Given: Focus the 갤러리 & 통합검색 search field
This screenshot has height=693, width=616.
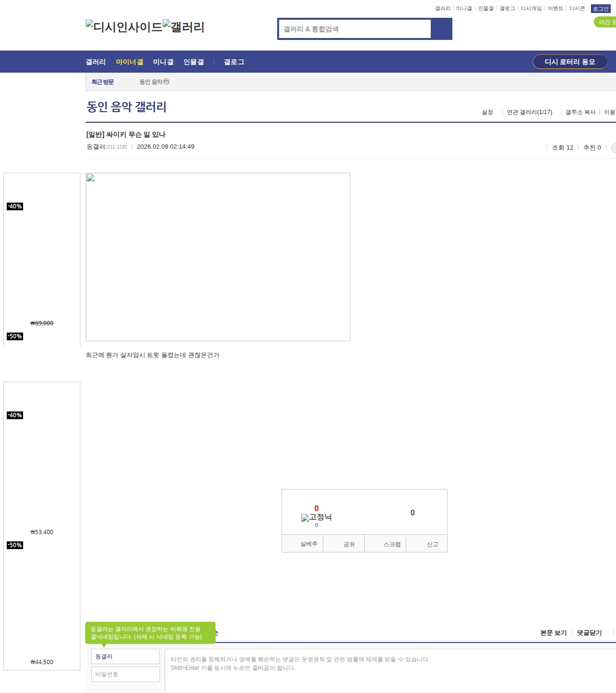Looking at the screenshot, I should [355, 29].
